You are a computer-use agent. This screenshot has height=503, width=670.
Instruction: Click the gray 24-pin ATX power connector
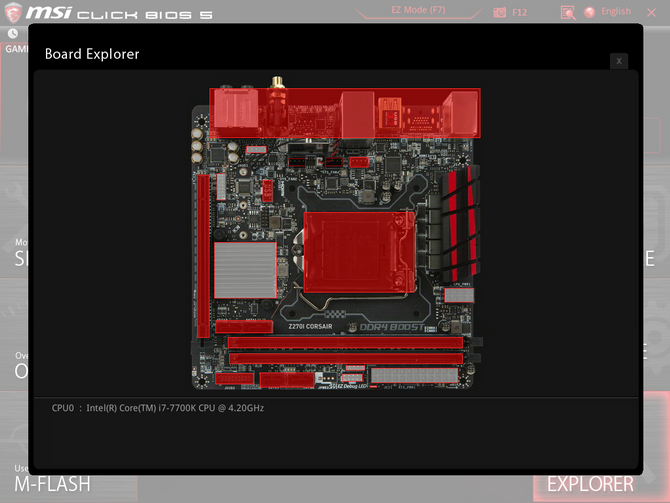click(414, 376)
